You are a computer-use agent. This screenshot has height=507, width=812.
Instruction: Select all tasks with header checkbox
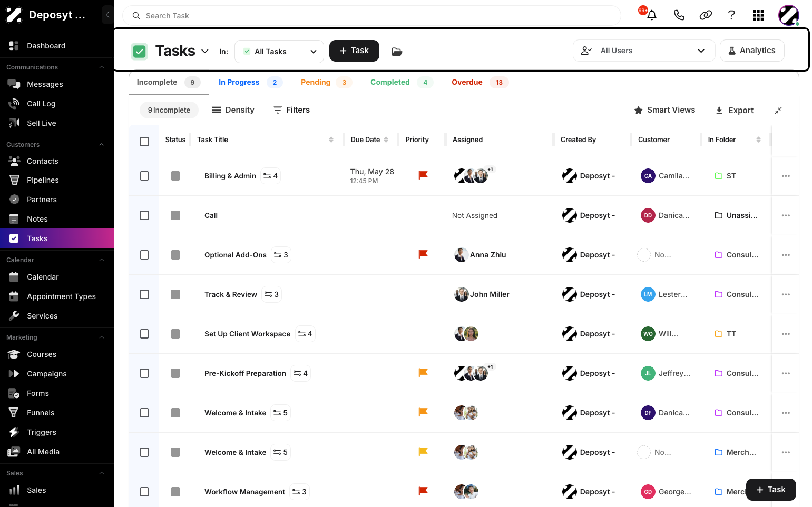(144, 141)
